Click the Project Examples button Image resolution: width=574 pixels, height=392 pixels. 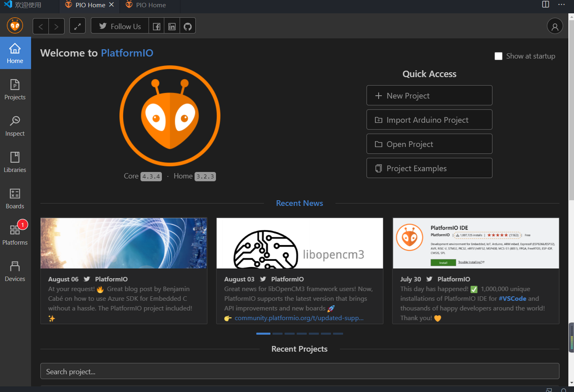coord(429,168)
